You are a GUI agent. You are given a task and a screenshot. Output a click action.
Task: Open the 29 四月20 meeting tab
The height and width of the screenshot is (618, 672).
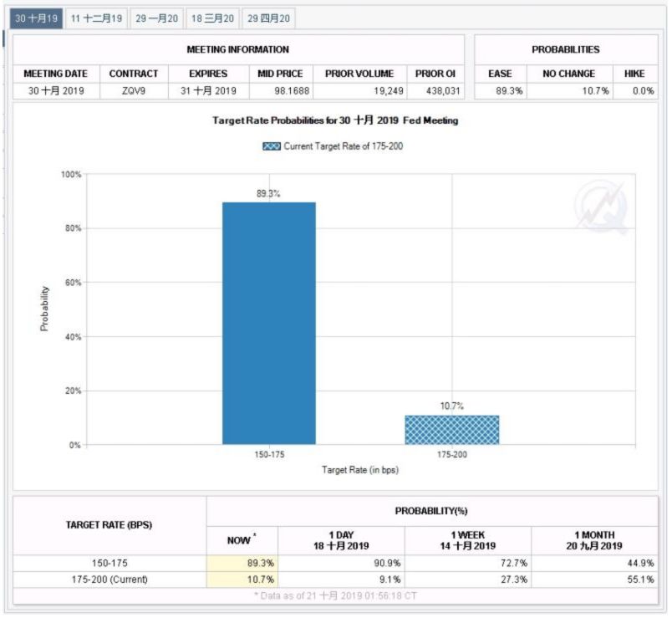point(268,18)
